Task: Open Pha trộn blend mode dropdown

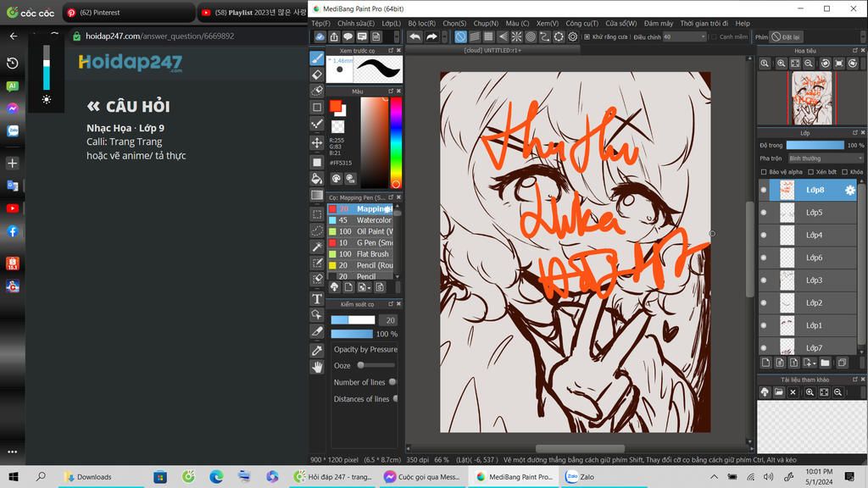Action: point(826,158)
